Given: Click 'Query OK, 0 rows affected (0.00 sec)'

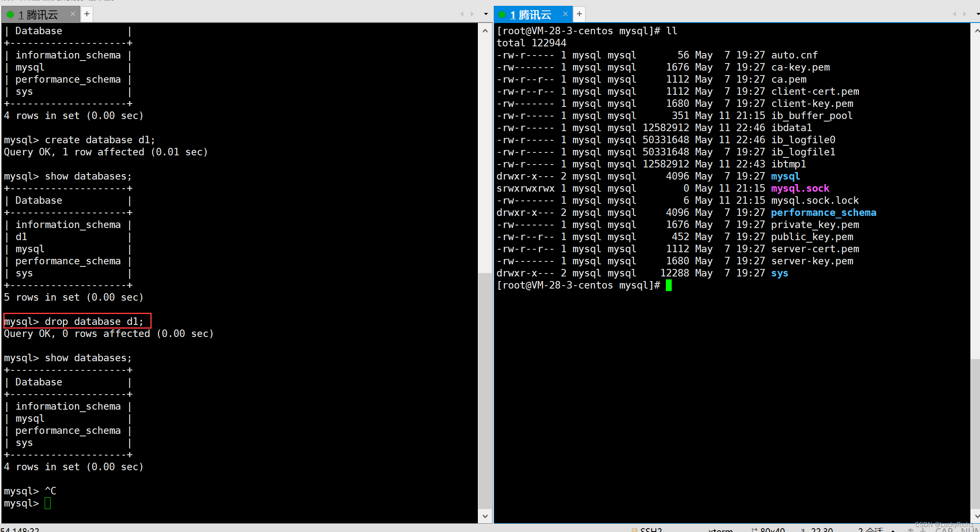Looking at the screenshot, I should coord(109,334).
